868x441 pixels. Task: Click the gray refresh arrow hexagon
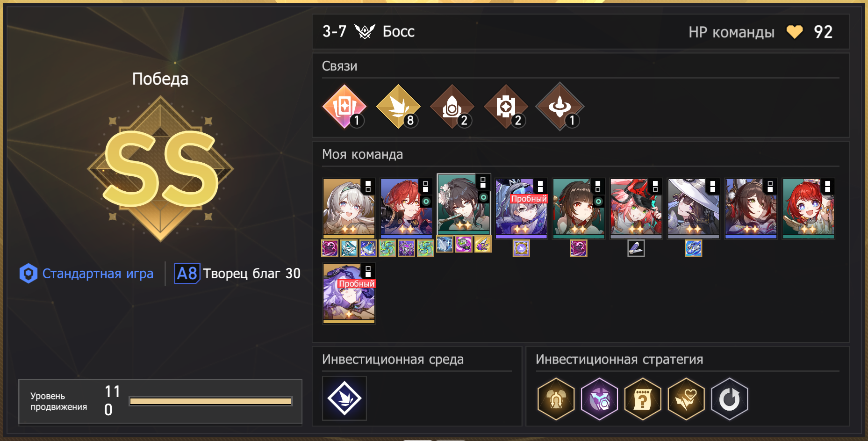pyautogui.click(x=730, y=399)
